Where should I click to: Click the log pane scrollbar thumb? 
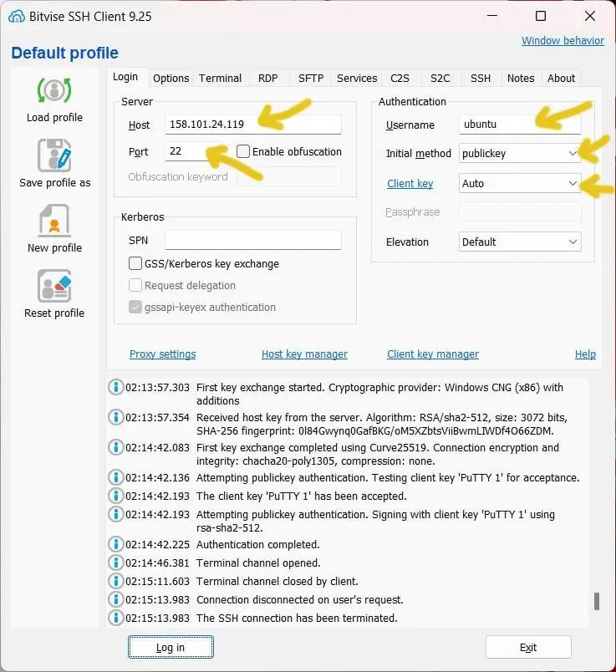[x=596, y=601]
